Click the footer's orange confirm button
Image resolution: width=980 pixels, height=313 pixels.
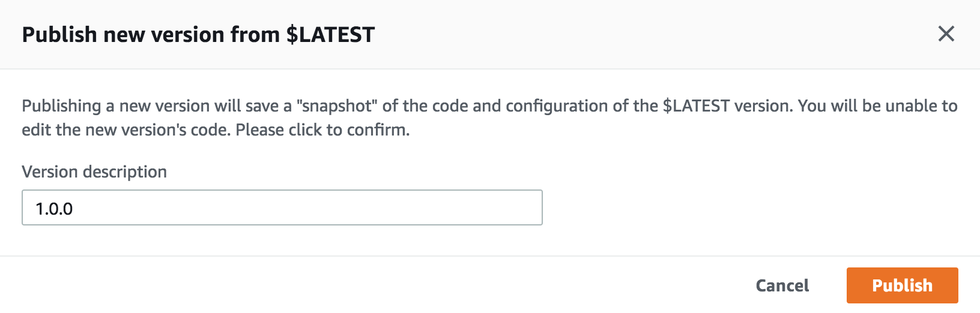coord(902,285)
